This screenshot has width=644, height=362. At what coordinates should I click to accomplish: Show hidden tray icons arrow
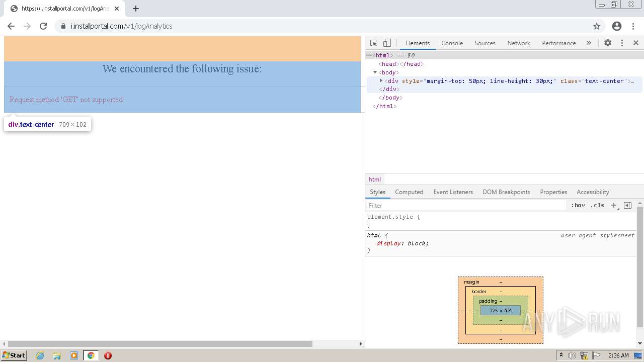561,355
